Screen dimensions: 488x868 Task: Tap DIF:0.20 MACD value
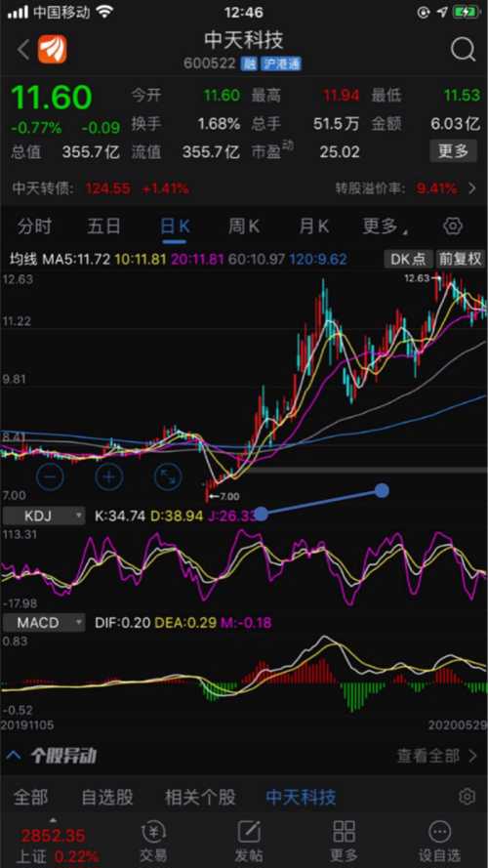pyautogui.click(x=122, y=623)
